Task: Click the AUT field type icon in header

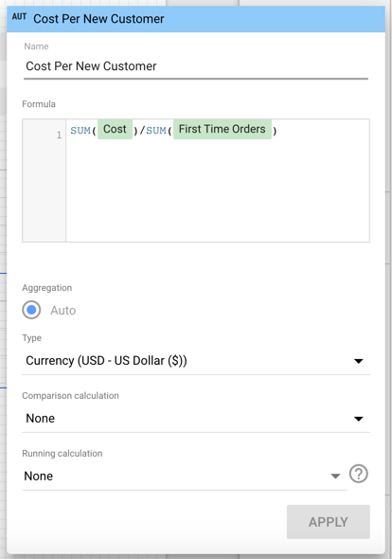Action: 19,17
